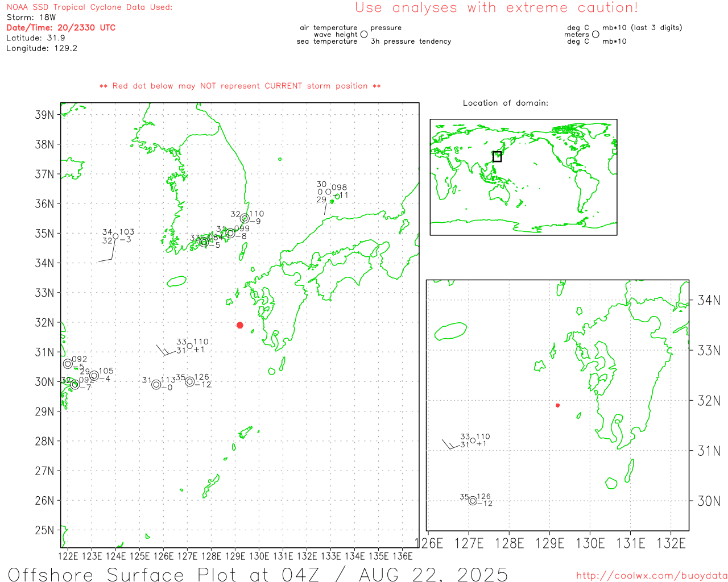728x582 pixels.
Task: Select the 'Storm: 18W' label
Action: 31,18
